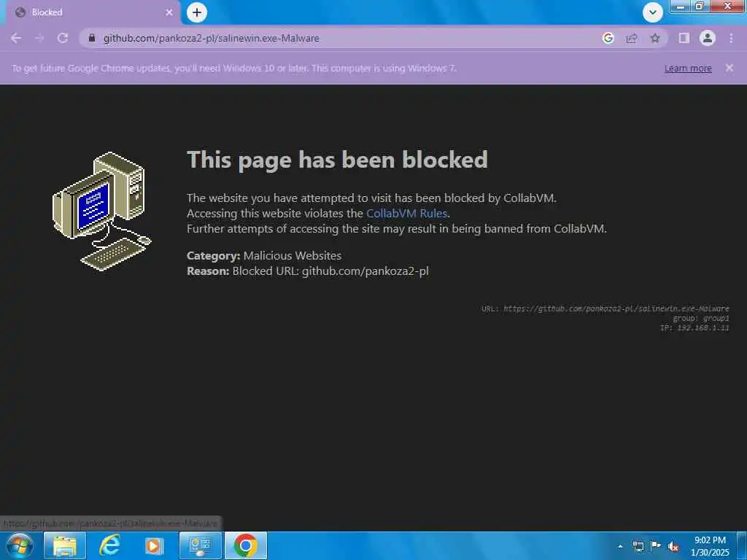Click the retro computer illustration
Image resolution: width=747 pixels, height=560 pixels.
click(x=102, y=211)
